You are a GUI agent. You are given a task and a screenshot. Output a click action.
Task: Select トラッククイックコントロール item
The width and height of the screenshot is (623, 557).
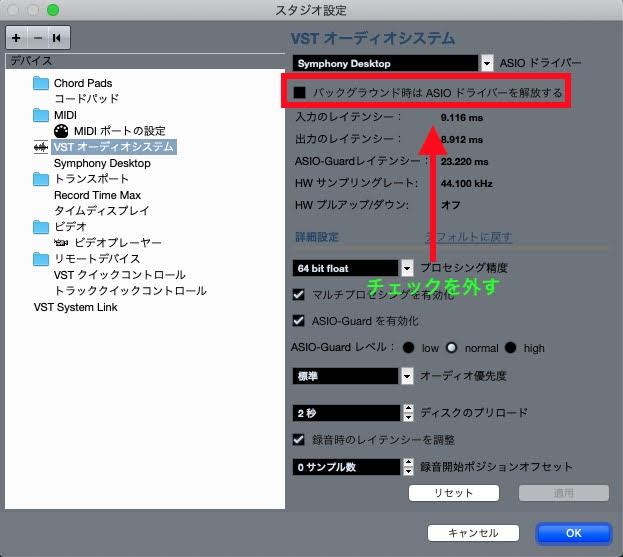(x=130, y=291)
